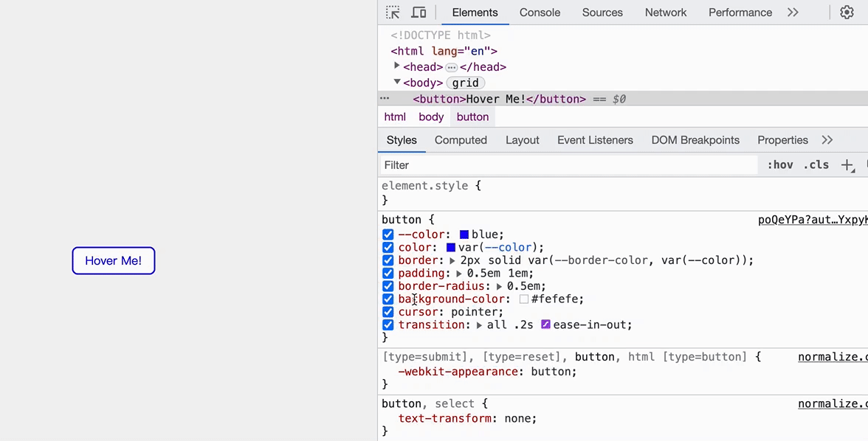
Task: Open the Network tab
Action: (x=666, y=13)
